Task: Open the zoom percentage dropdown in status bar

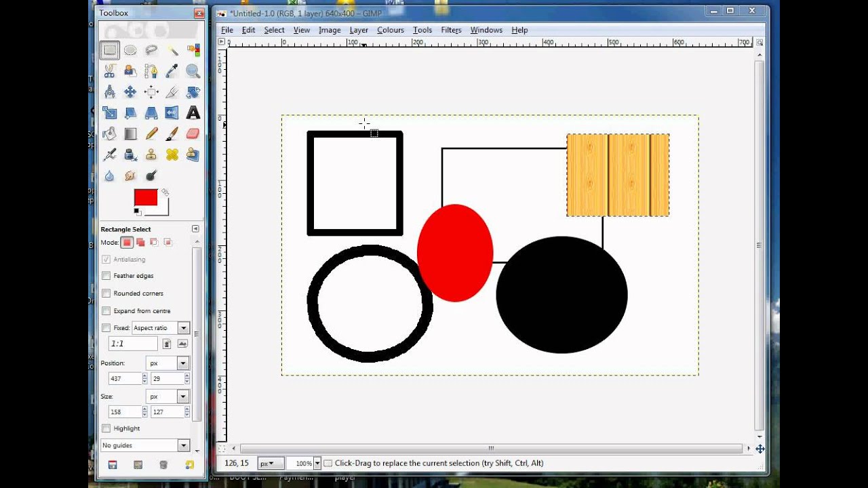Action: point(317,464)
